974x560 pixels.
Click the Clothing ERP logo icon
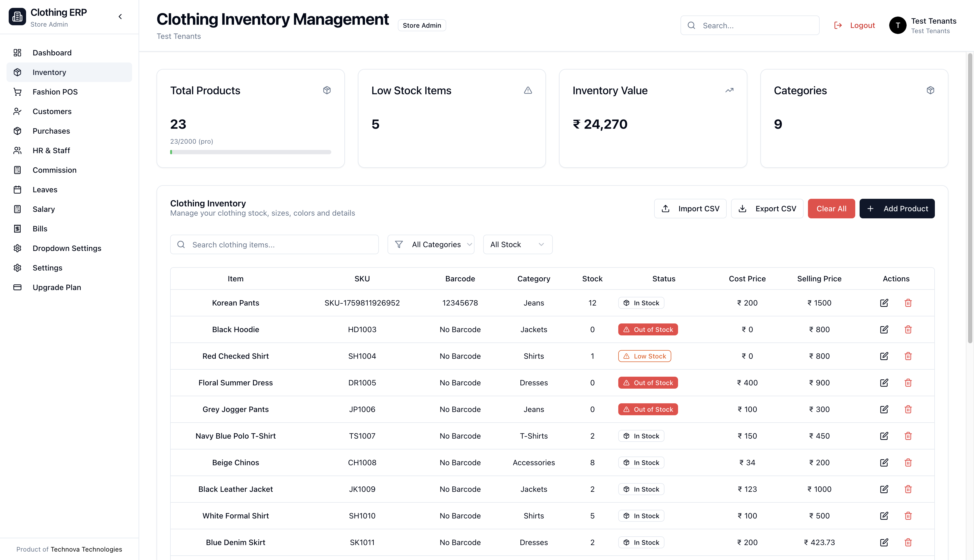tap(17, 17)
